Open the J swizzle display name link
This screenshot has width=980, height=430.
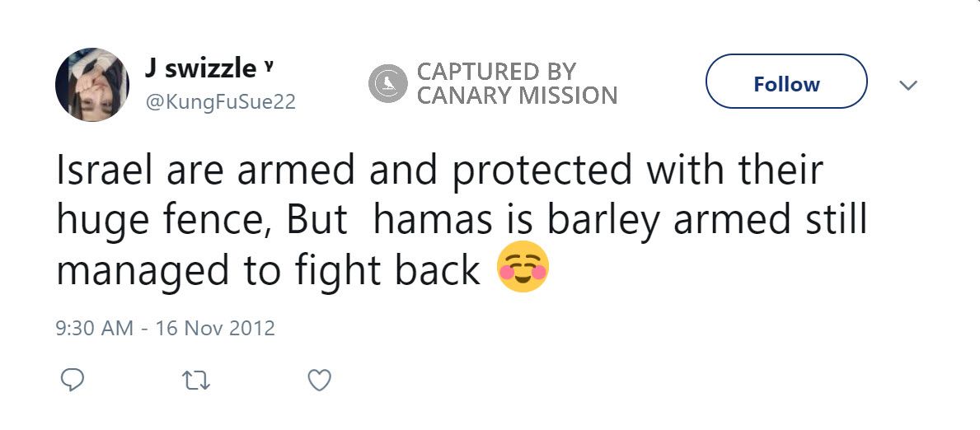(x=199, y=69)
